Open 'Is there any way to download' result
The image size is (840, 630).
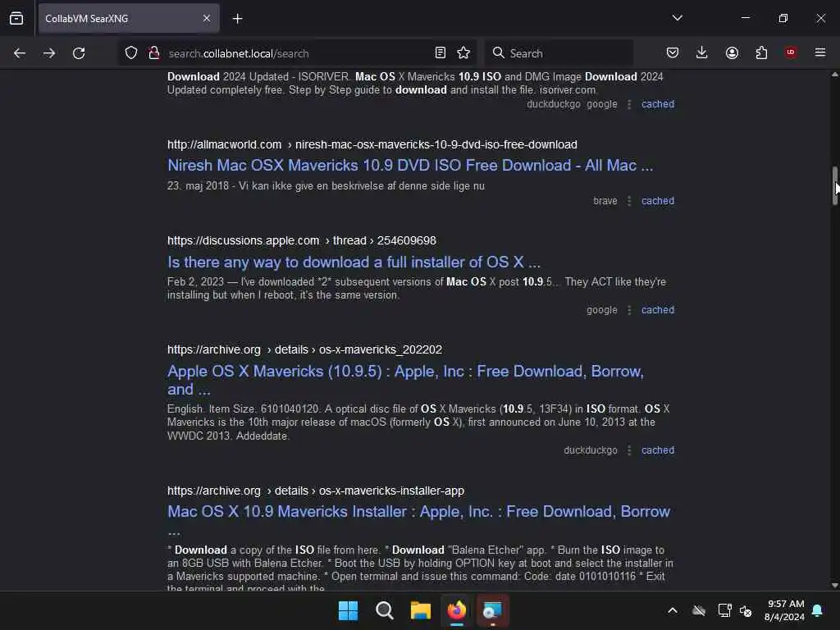[354, 262]
